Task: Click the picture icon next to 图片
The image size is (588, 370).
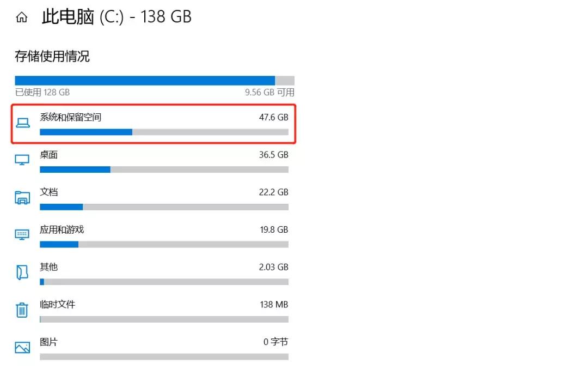Action: coord(22,347)
